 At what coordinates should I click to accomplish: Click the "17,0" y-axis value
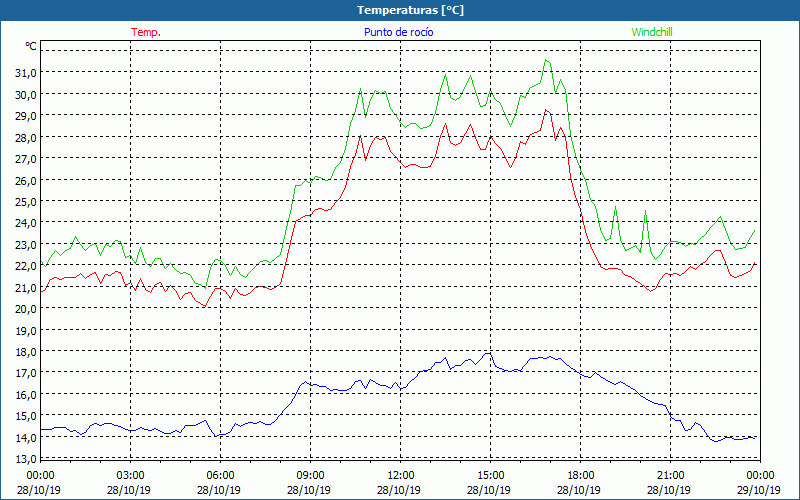(26, 373)
